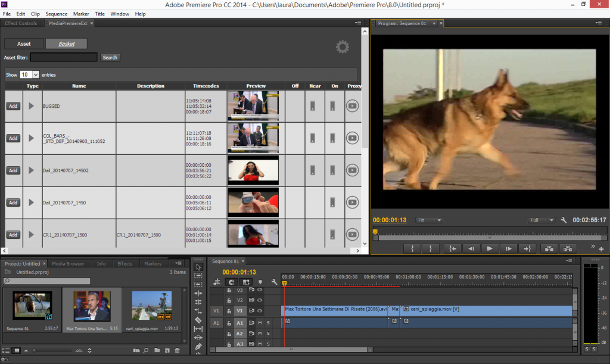This screenshot has width=610, height=364.
Task: Select the Pen tool
Action: coord(198,347)
